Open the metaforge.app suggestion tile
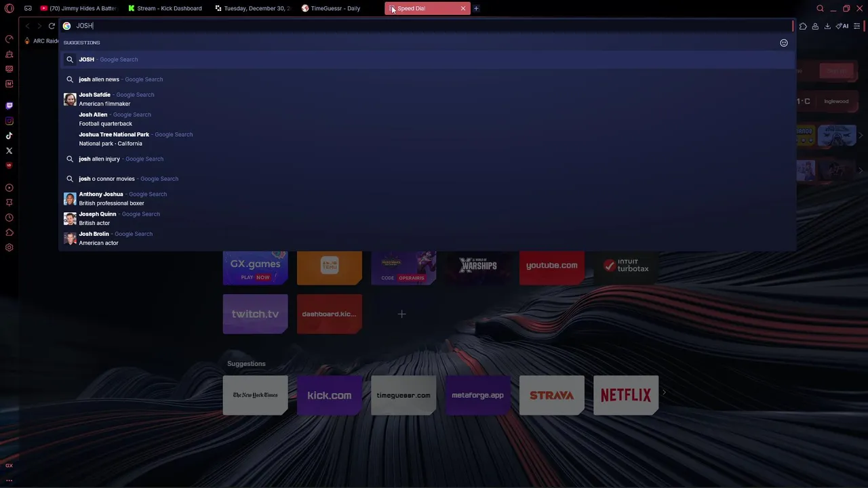Screen dimensions: 868x488 [x=478, y=395]
